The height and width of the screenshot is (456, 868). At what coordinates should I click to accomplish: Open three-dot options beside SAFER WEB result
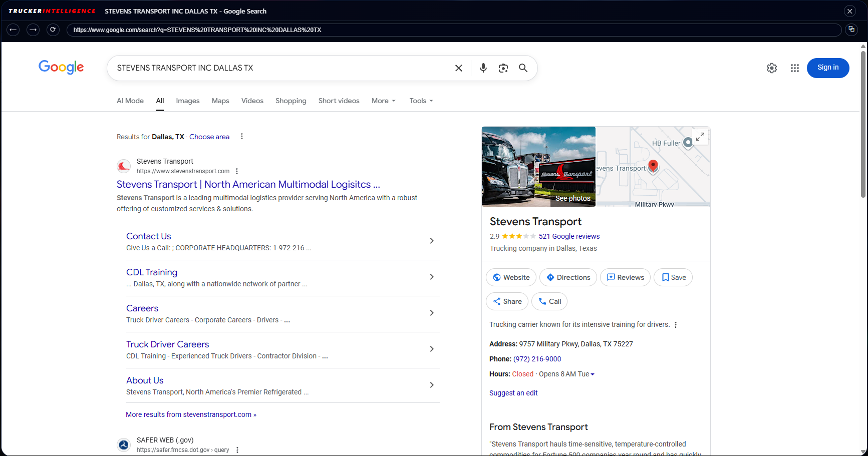(236, 449)
